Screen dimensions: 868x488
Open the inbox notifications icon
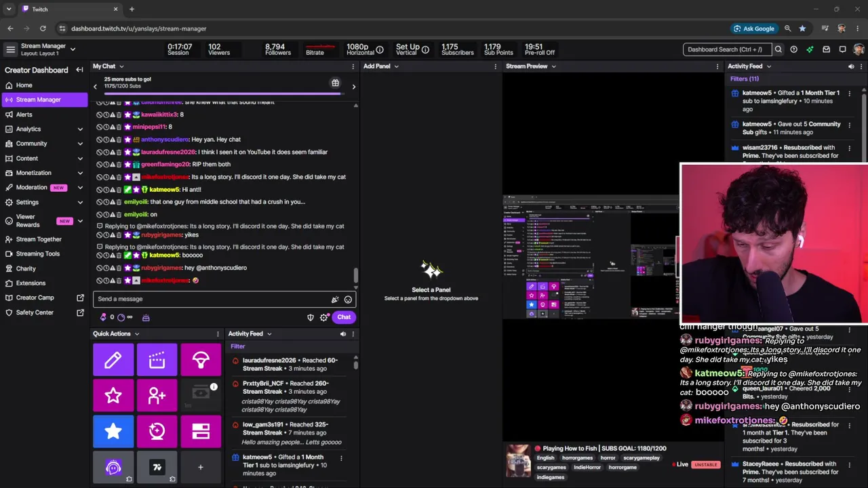click(x=826, y=49)
